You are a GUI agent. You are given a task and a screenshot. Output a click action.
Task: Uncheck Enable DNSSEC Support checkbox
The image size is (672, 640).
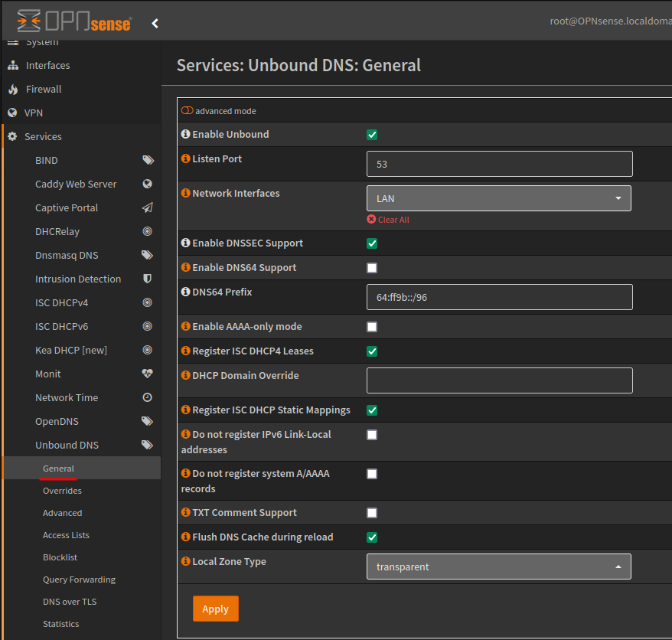point(372,244)
